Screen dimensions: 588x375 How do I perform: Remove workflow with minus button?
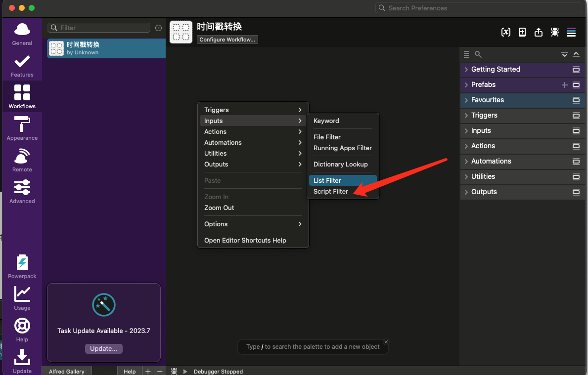point(160,371)
